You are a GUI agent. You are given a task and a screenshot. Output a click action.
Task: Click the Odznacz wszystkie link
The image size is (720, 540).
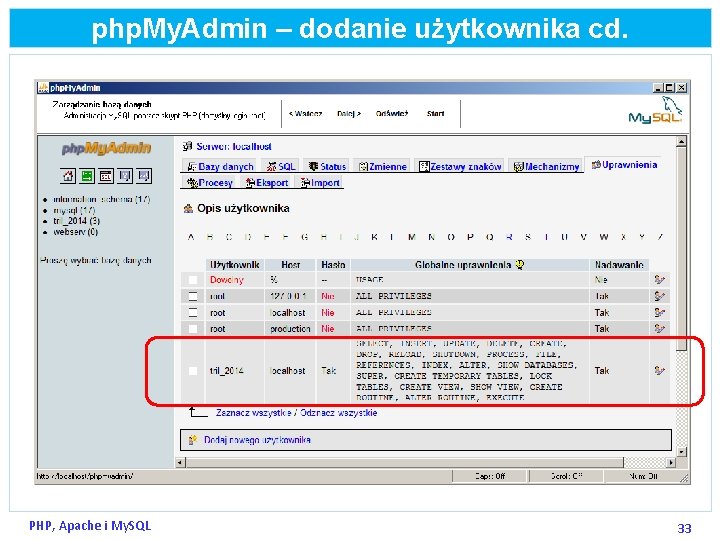click(338, 413)
